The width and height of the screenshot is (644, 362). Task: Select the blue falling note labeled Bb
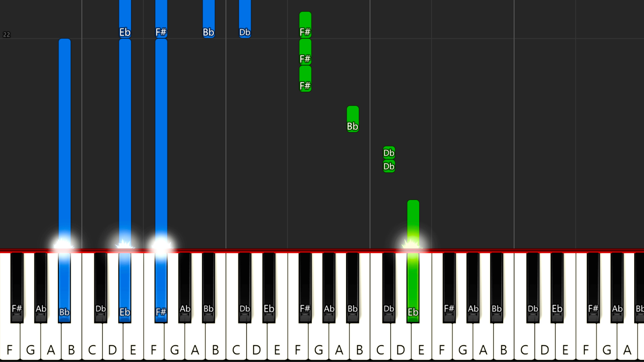tap(209, 19)
